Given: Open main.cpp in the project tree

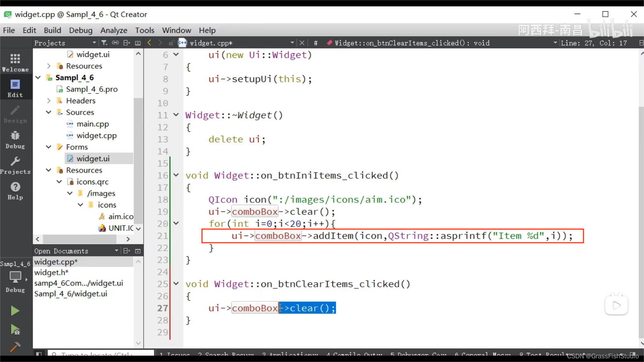Looking at the screenshot, I should coord(93,124).
